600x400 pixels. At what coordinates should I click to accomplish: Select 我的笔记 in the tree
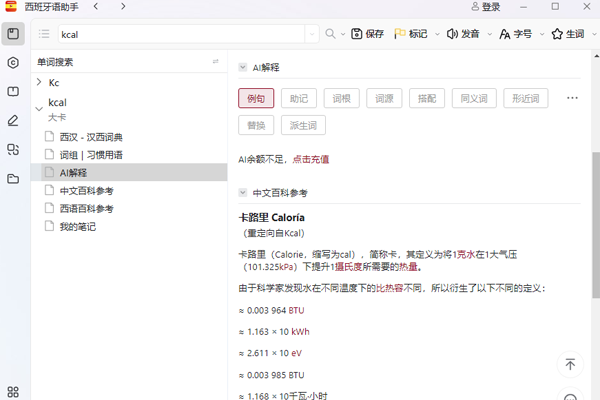coord(77,227)
